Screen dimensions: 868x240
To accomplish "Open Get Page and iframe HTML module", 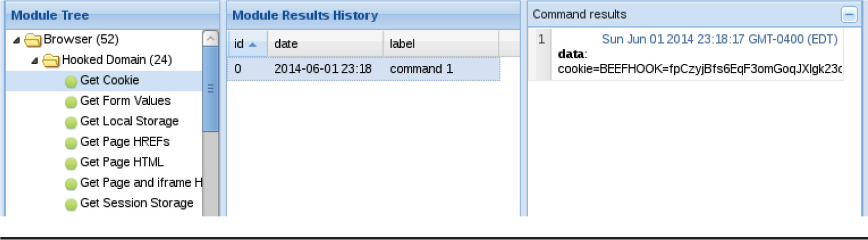I will (140, 183).
